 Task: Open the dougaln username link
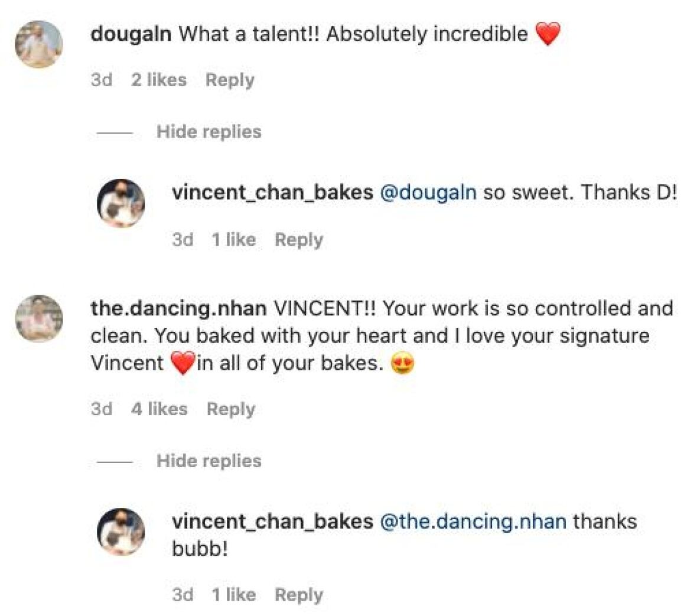131,34
